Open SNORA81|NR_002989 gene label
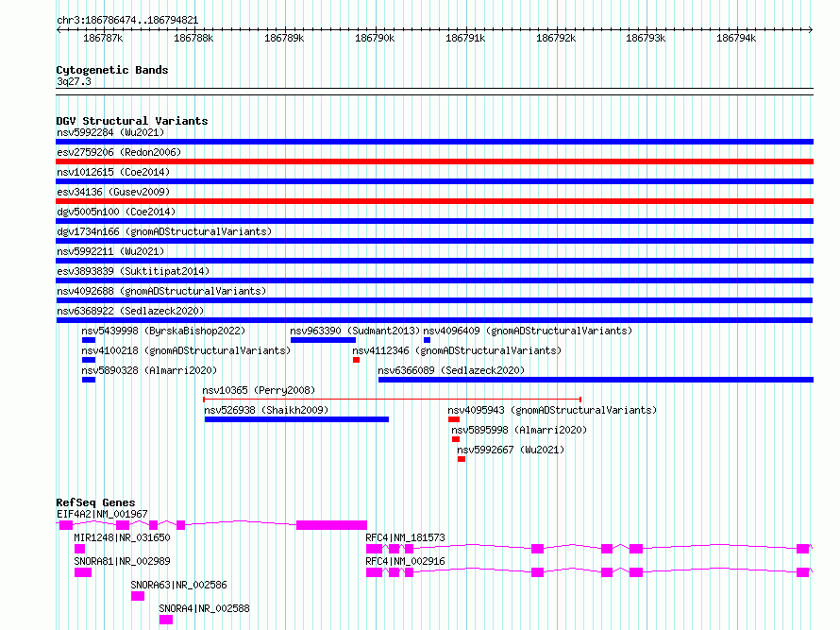 [x=122, y=561]
